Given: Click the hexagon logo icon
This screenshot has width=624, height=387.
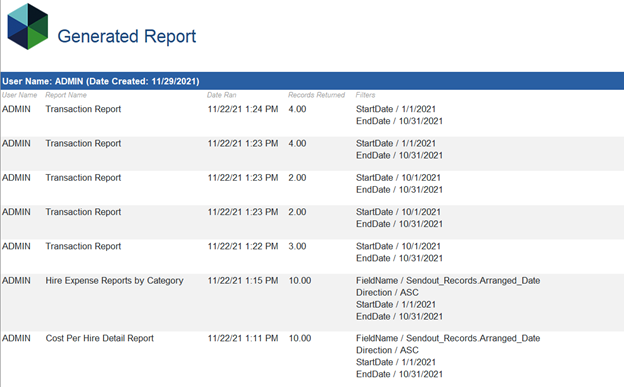Looking at the screenshot, I should pos(28,27).
